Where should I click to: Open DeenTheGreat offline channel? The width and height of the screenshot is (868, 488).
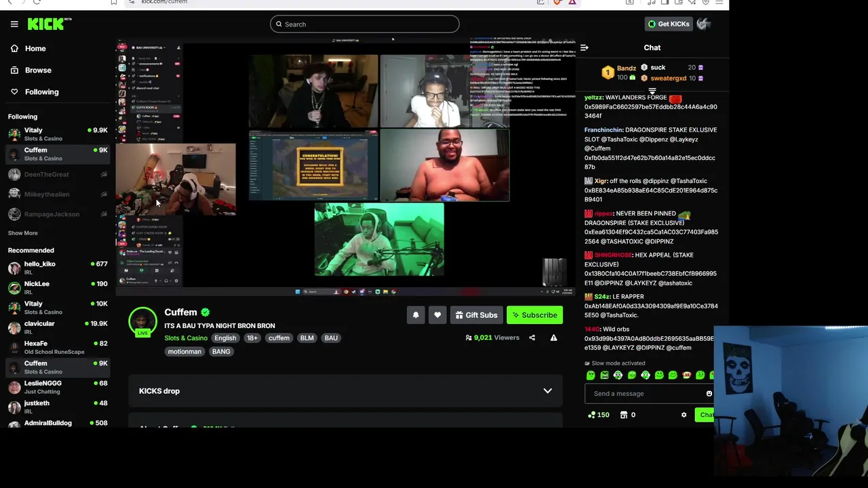point(58,174)
